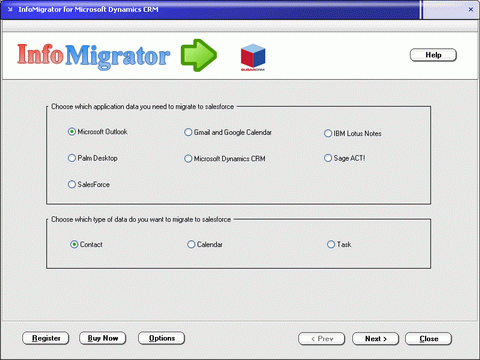Click the red and blue cube logo
The height and width of the screenshot is (360, 480).
click(253, 57)
